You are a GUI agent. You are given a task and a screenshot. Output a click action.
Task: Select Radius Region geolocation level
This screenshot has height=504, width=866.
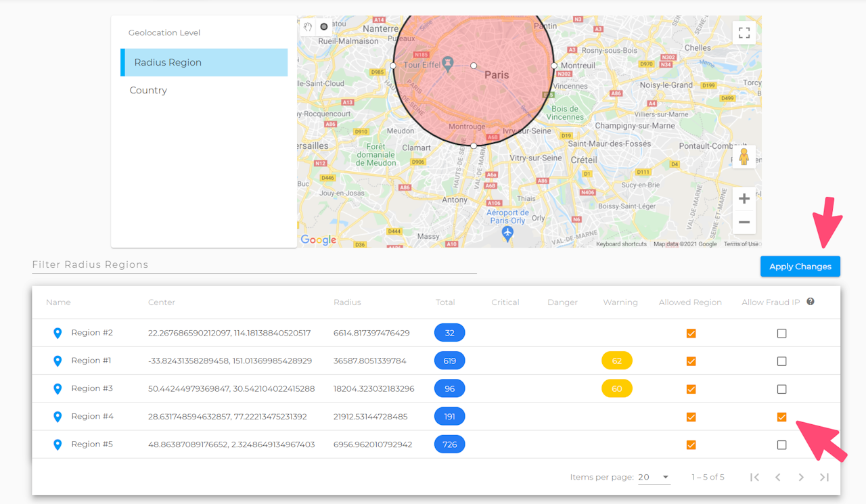(204, 62)
